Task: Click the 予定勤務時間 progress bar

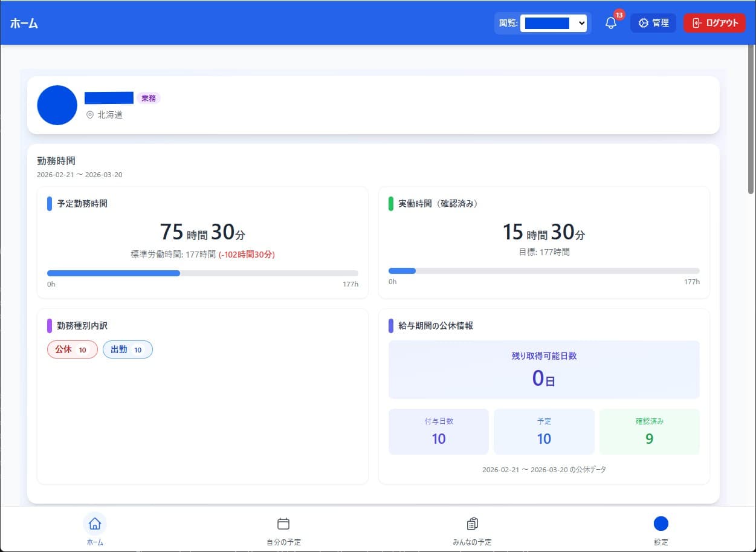Action: 202,273
